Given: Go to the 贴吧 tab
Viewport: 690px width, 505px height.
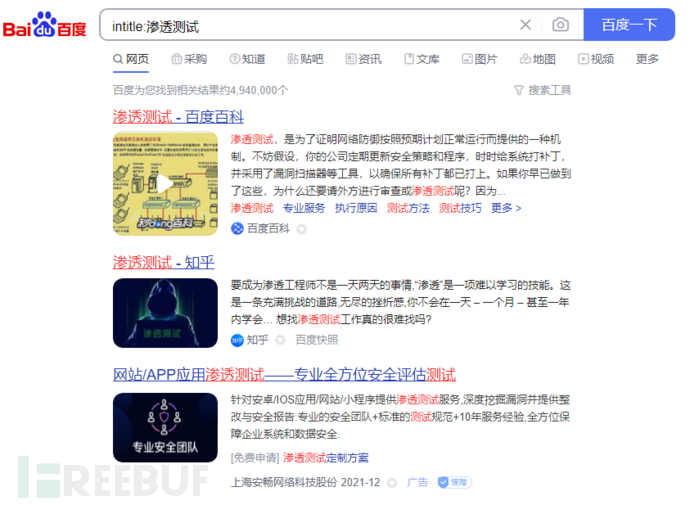Looking at the screenshot, I should (305, 59).
